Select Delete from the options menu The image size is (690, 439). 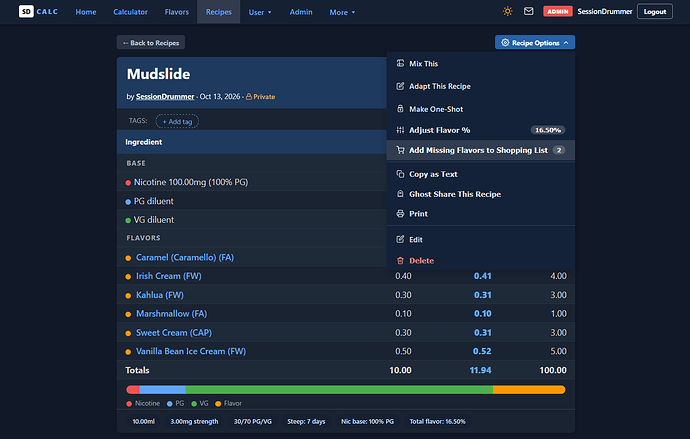(481, 260)
